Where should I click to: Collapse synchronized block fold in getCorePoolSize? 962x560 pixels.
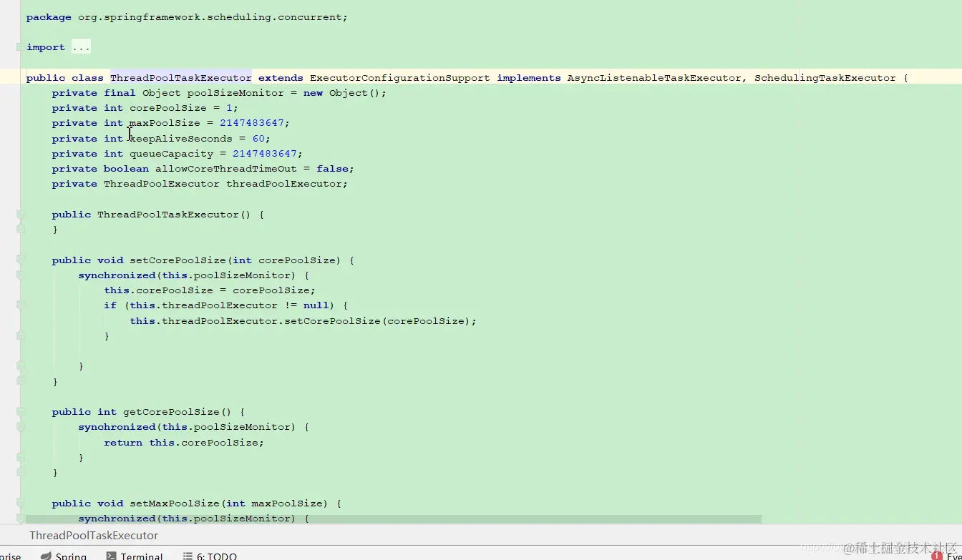click(20, 427)
